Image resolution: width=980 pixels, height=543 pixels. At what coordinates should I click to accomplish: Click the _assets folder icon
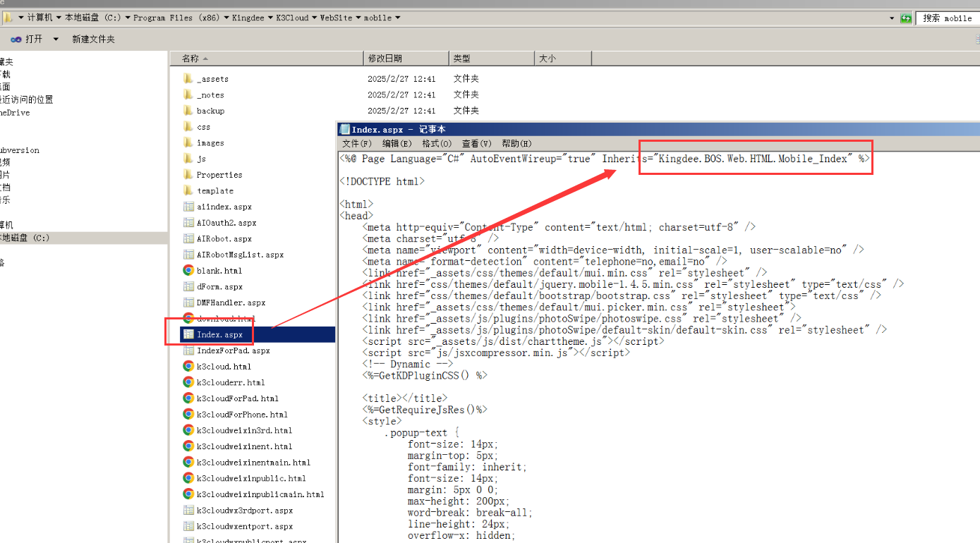[188, 79]
